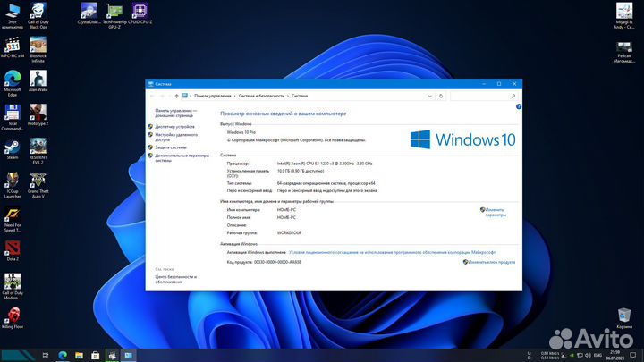Click the WORKGROUP value
Screen dimensions: 644x362
click(x=289, y=232)
